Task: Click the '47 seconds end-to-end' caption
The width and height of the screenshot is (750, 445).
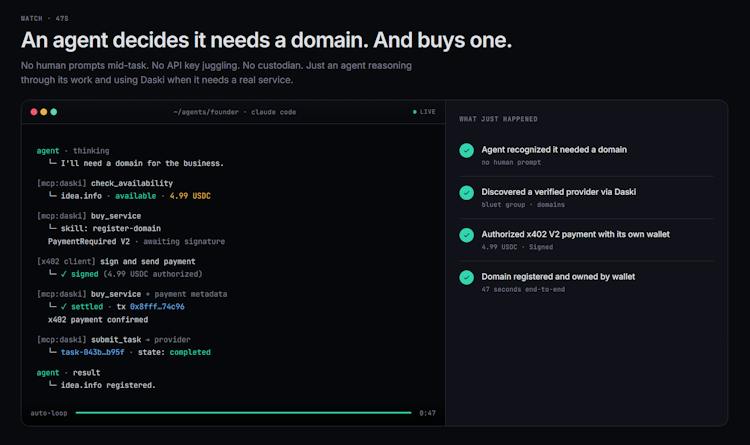Action: click(523, 289)
